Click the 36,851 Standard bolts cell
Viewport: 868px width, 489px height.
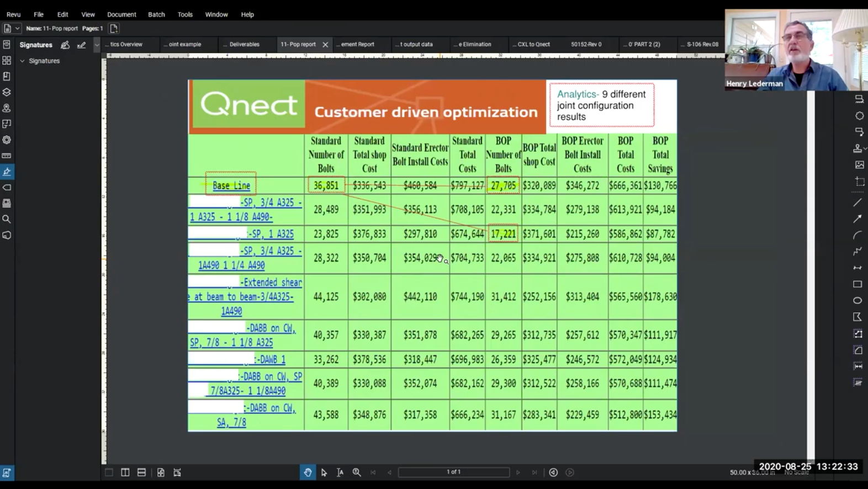[326, 185]
